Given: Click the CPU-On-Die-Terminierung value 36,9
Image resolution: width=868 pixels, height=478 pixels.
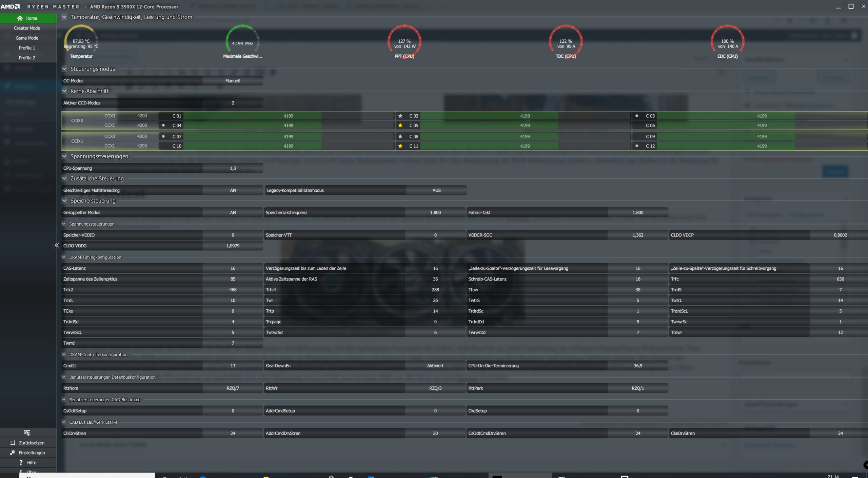Looking at the screenshot, I should pos(638,366).
